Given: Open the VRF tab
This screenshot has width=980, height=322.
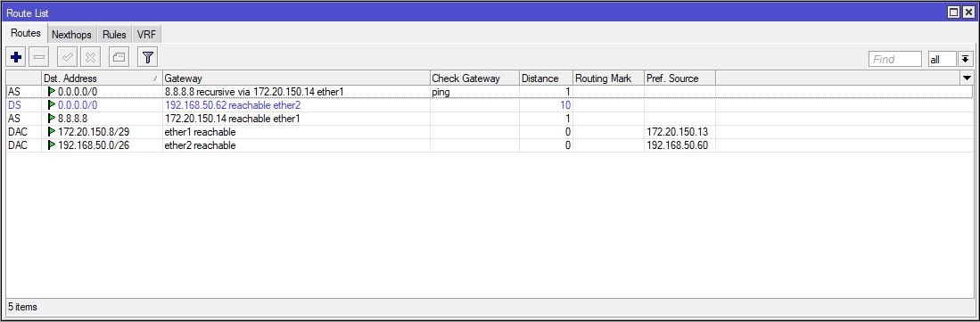Looking at the screenshot, I should click(146, 35).
